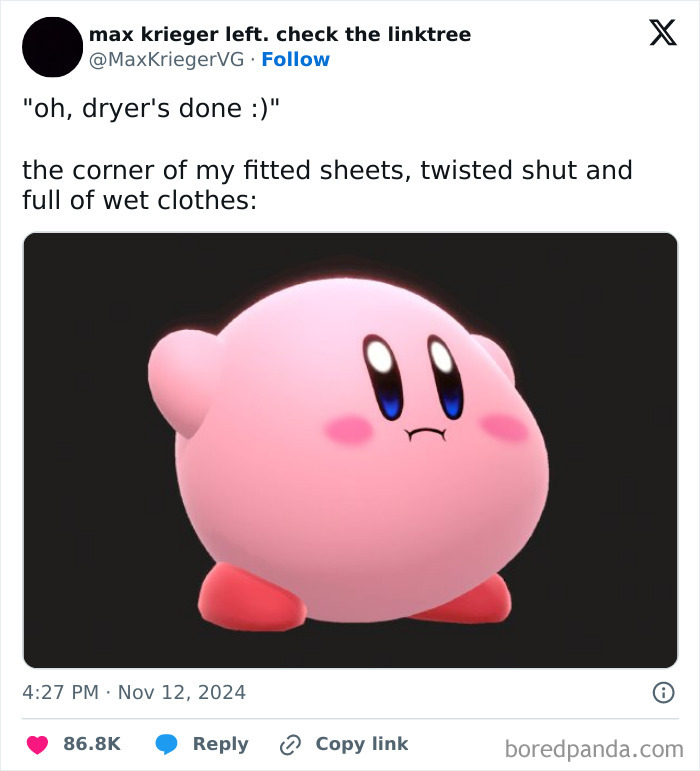The width and height of the screenshot is (700, 771).
Task: Click the X logo icon
Action: click(655, 34)
